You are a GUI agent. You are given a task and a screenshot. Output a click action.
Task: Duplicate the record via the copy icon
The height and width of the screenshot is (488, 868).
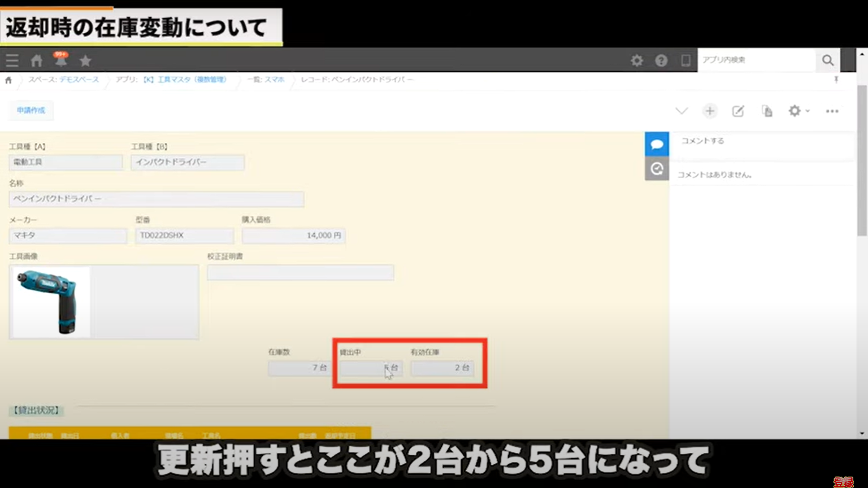(x=767, y=111)
